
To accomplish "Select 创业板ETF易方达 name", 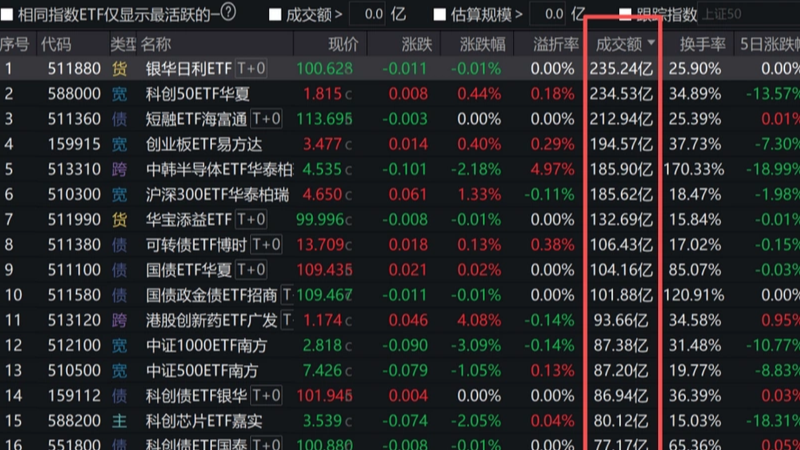I will (x=204, y=144).
